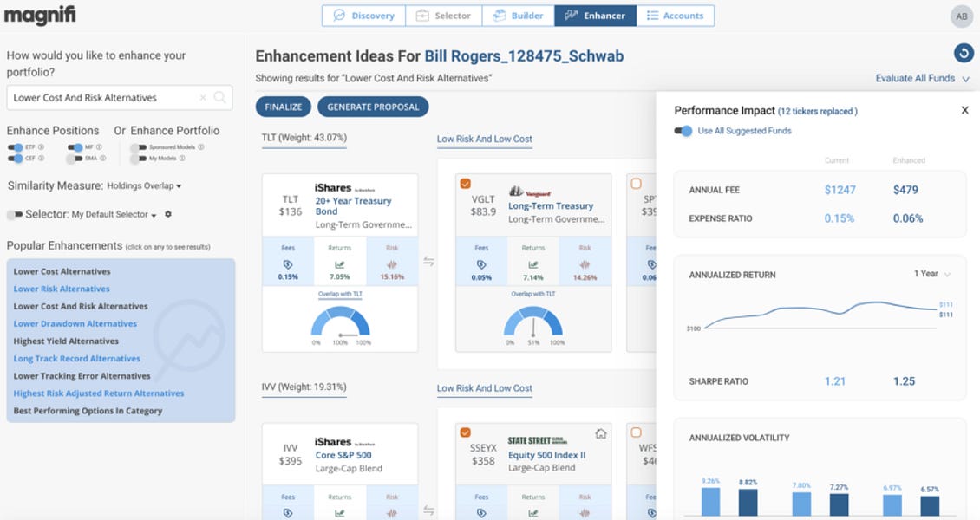
Task: Click the circular refresh icon near Enhancement Ideas
Action: [963, 53]
